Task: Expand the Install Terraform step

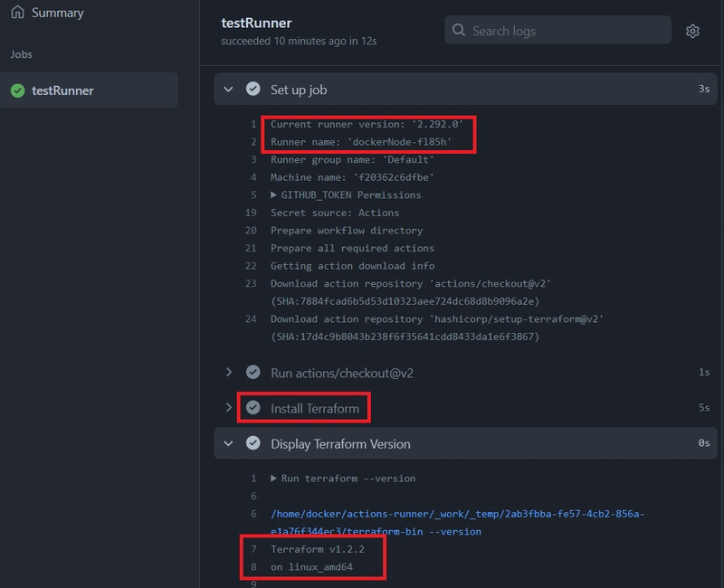Action: 229,408
